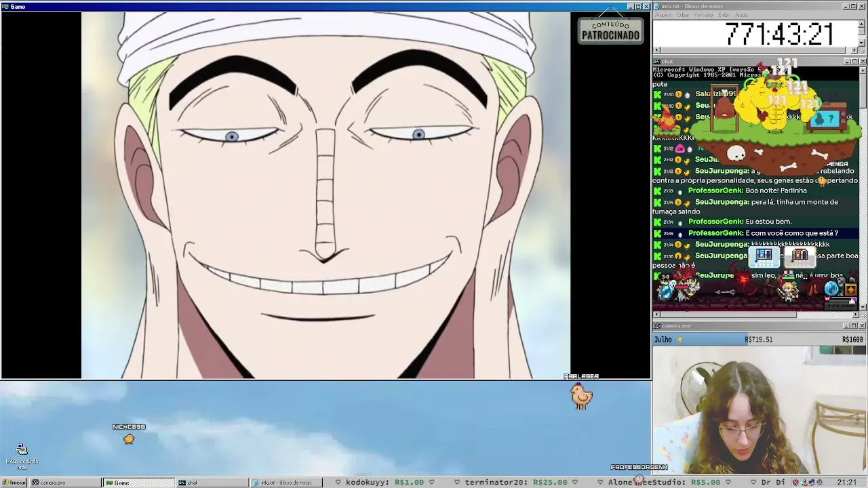Switch to the chat taskbar button

pyautogui.click(x=212, y=483)
